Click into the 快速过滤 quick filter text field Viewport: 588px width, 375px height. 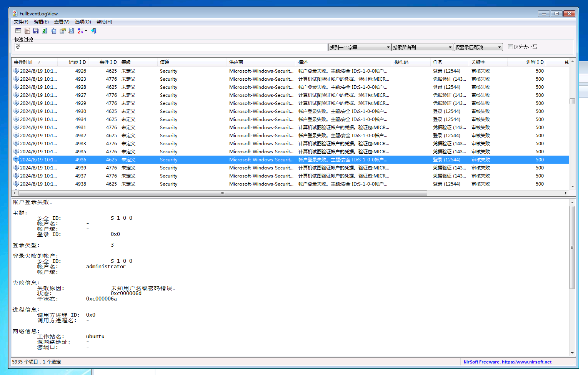click(x=171, y=47)
